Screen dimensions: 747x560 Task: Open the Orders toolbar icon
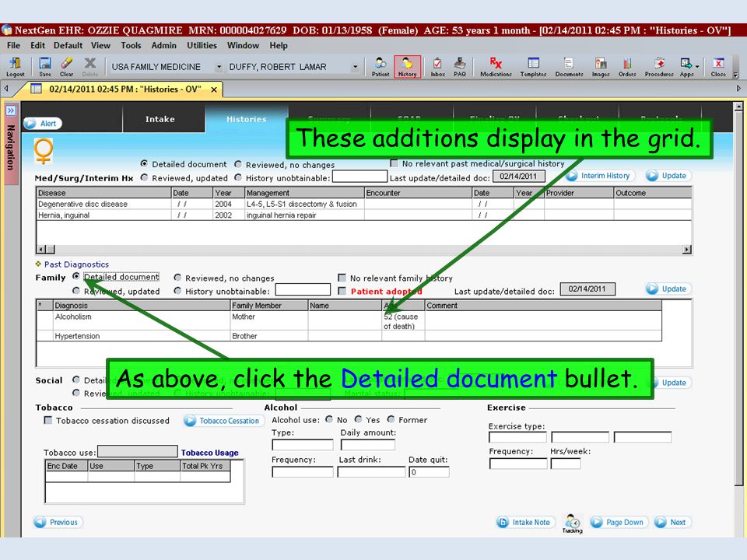[x=627, y=67]
